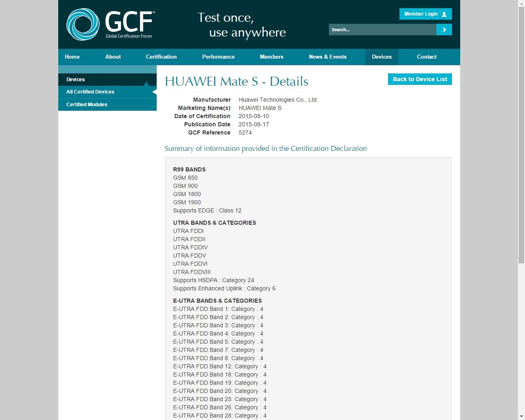Viewport: 525px width, 420px height.
Task: Click the Test once, use anywhere slogan
Action: pos(242,25)
